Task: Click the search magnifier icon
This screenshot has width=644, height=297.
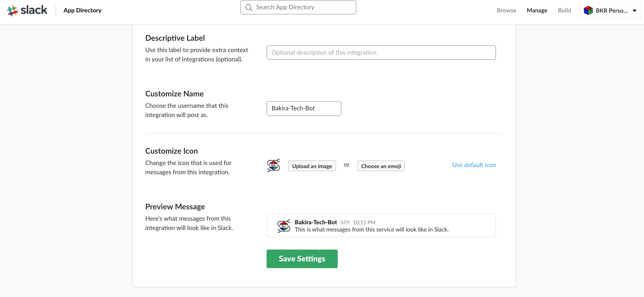Action: 249,7
